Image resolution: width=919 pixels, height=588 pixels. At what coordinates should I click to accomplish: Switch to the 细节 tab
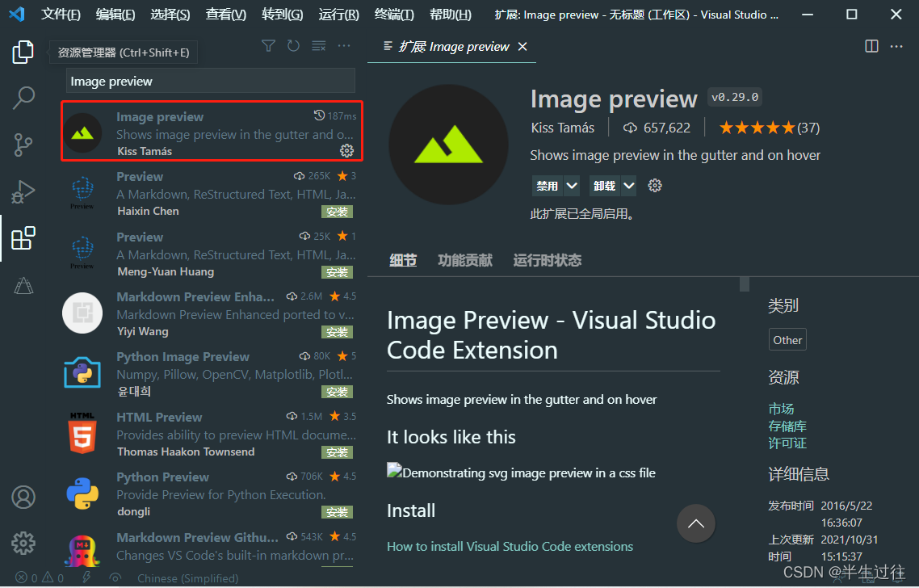coord(403,260)
